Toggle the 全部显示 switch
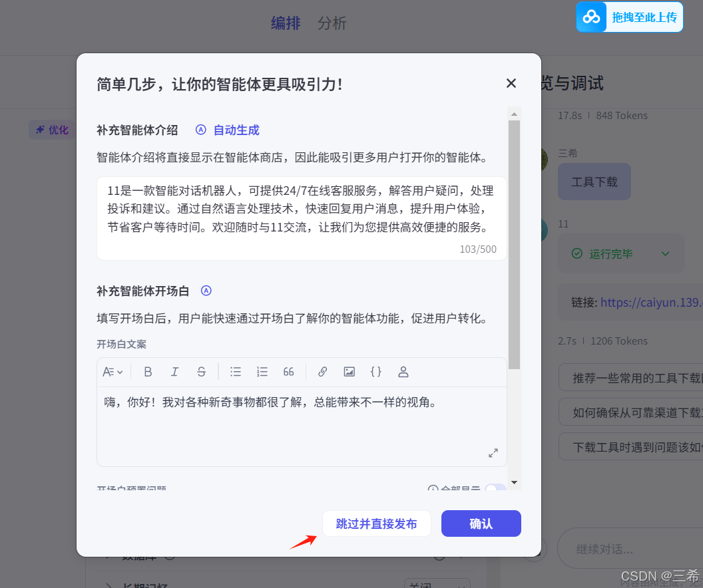703x588 pixels. [495, 488]
